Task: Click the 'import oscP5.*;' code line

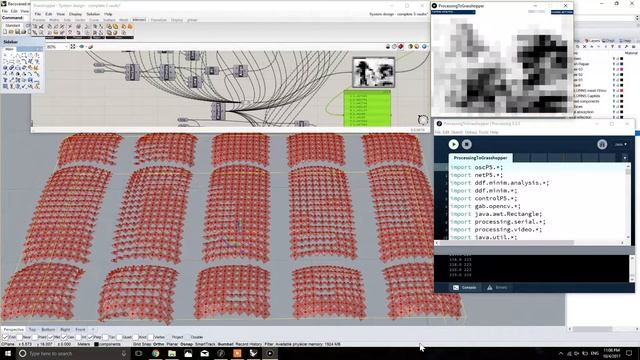Action: (x=476, y=167)
